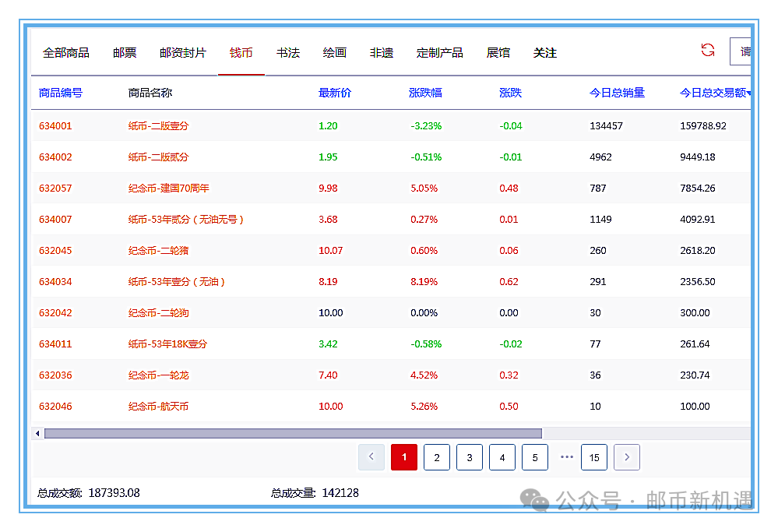The width and height of the screenshot is (778, 532).
Task: Go to next page arrow
Action: click(x=627, y=457)
